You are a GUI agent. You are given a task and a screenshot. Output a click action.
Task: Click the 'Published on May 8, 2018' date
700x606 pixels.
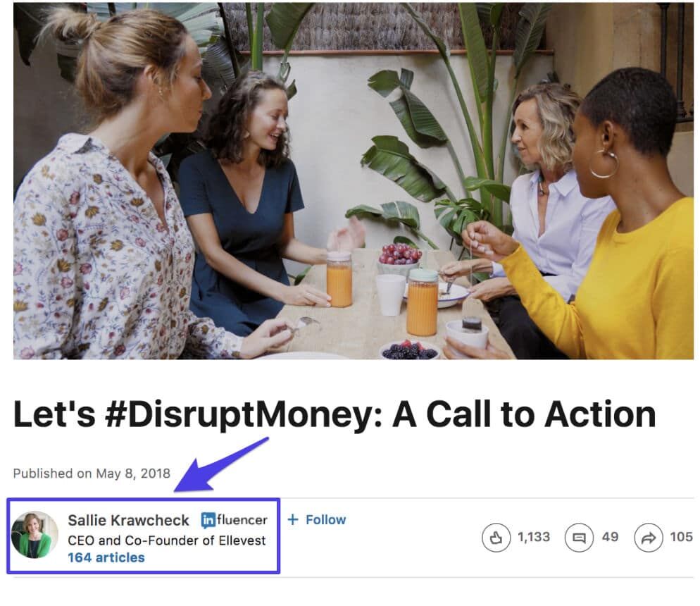click(92, 473)
